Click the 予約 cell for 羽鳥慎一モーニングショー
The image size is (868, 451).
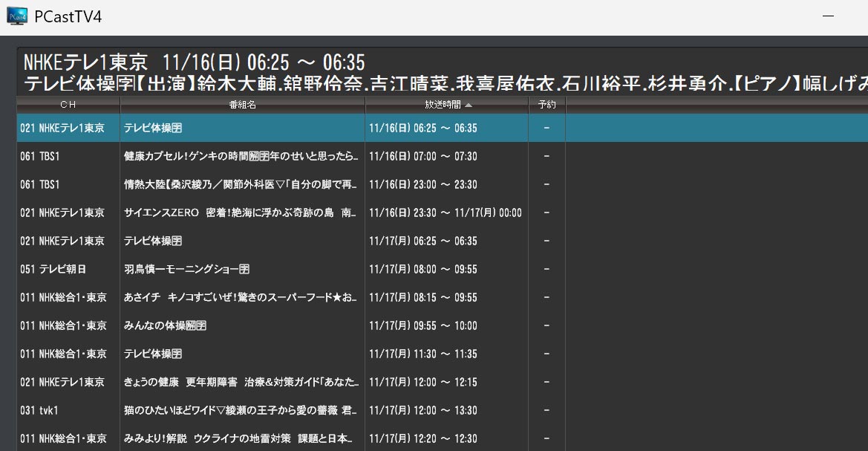tap(546, 270)
